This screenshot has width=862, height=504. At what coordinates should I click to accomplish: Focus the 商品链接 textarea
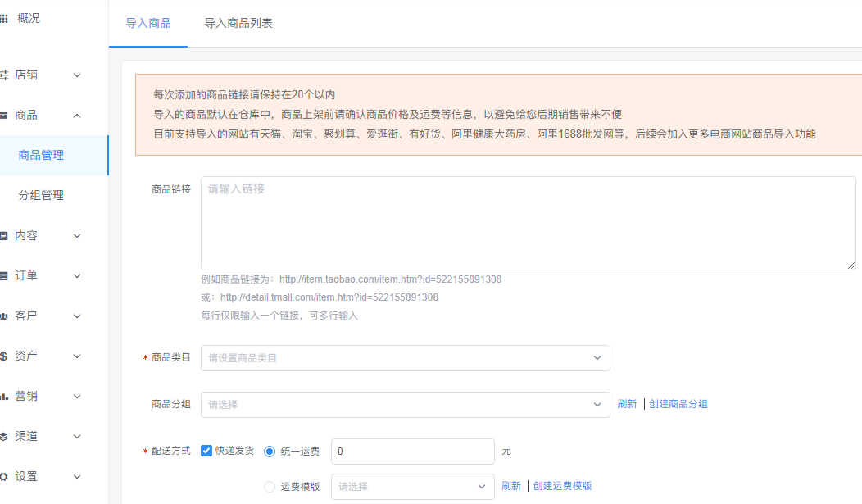pos(529,223)
